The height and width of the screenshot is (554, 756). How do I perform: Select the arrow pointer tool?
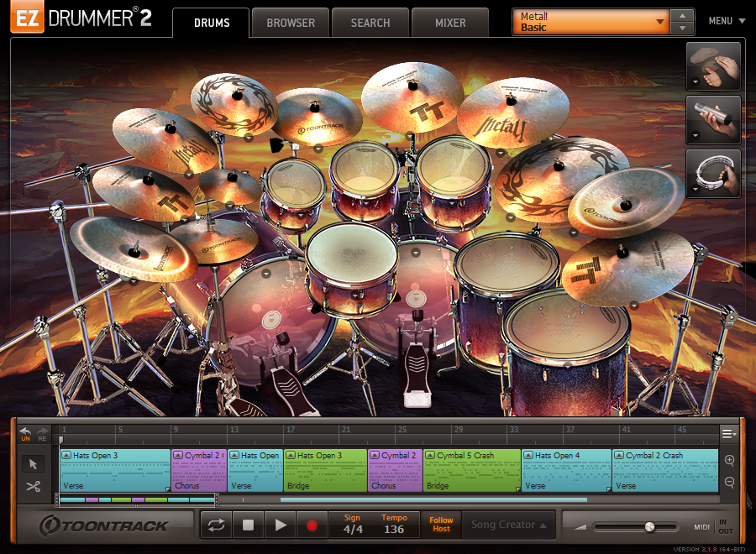click(x=33, y=464)
